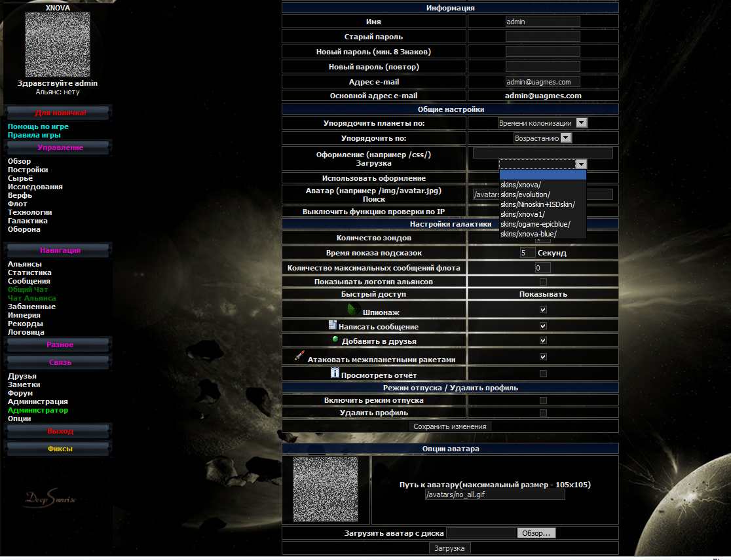Uncheck the Шпионаж quick access checkbox
The height and width of the screenshot is (560, 731).
click(x=543, y=310)
